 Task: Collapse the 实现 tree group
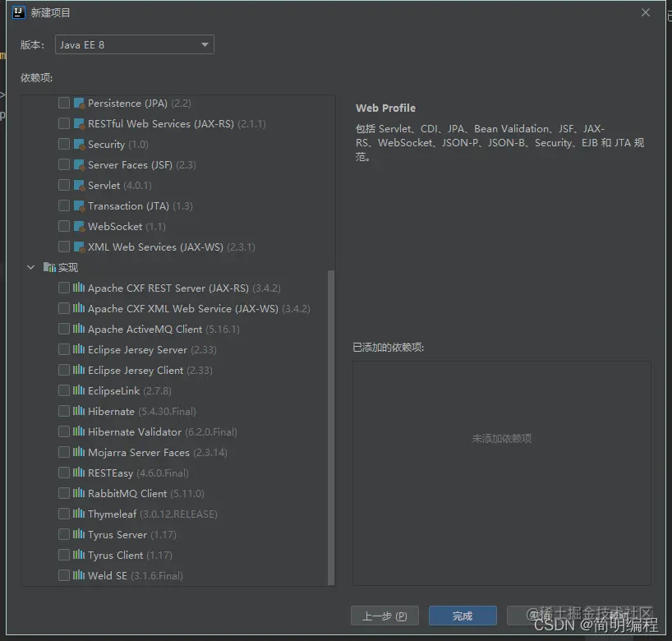point(31,268)
